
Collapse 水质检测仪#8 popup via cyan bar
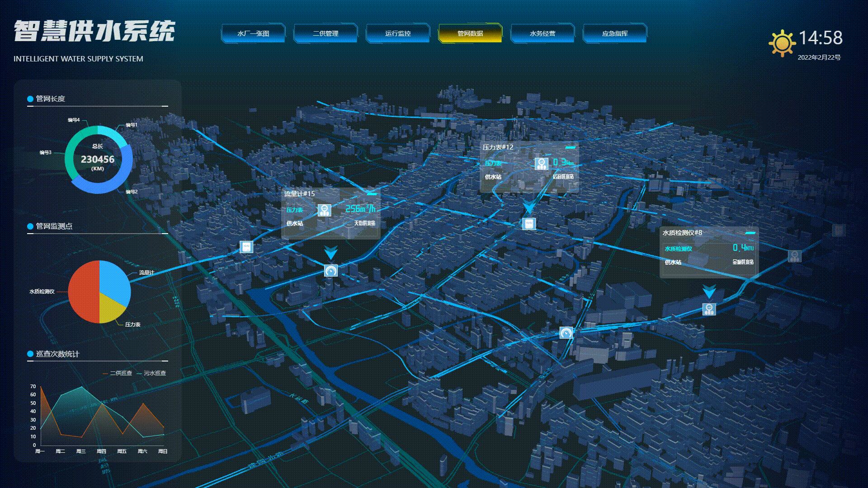click(750, 233)
